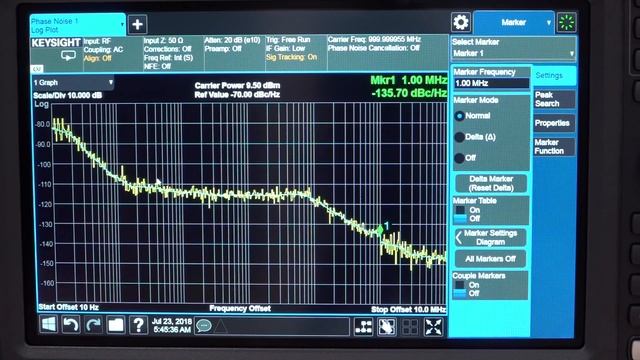640x360 pixels.
Task: Click the Start Offset 10 Hz label
Action: pyautogui.click(x=69, y=307)
